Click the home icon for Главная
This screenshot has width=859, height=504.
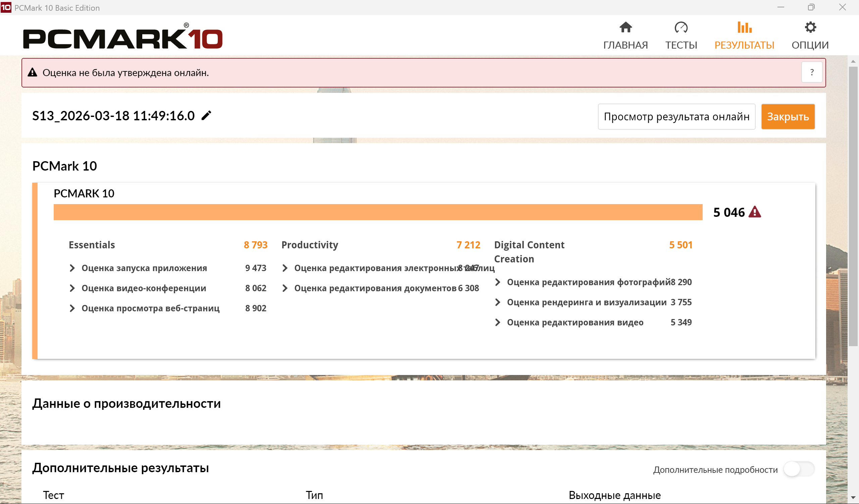pyautogui.click(x=625, y=27)
